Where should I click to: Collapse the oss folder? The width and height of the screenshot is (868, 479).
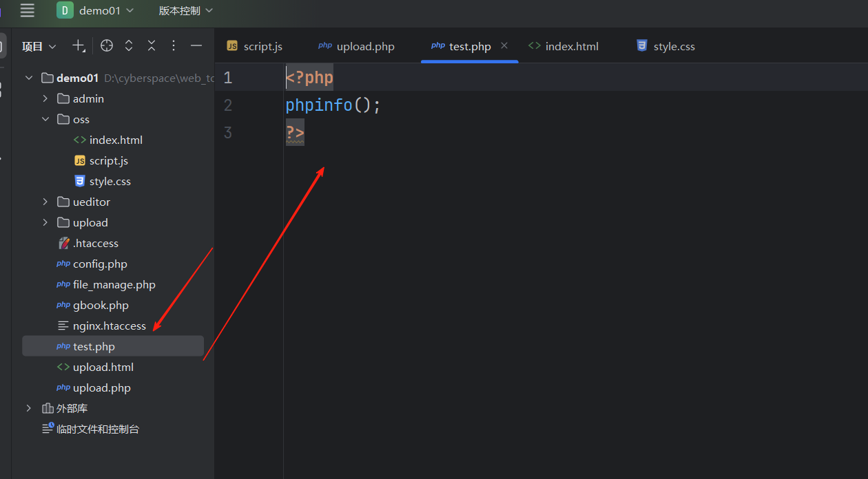click(45, 119)
